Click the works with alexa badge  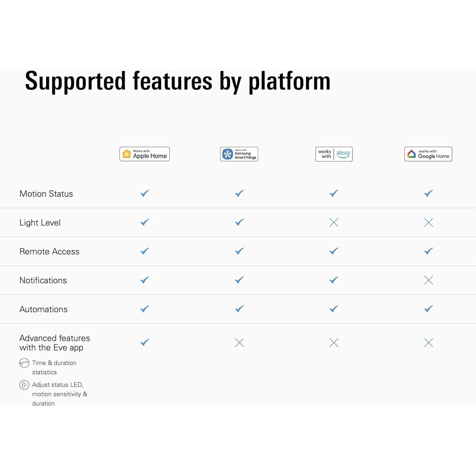pos(334,154)
